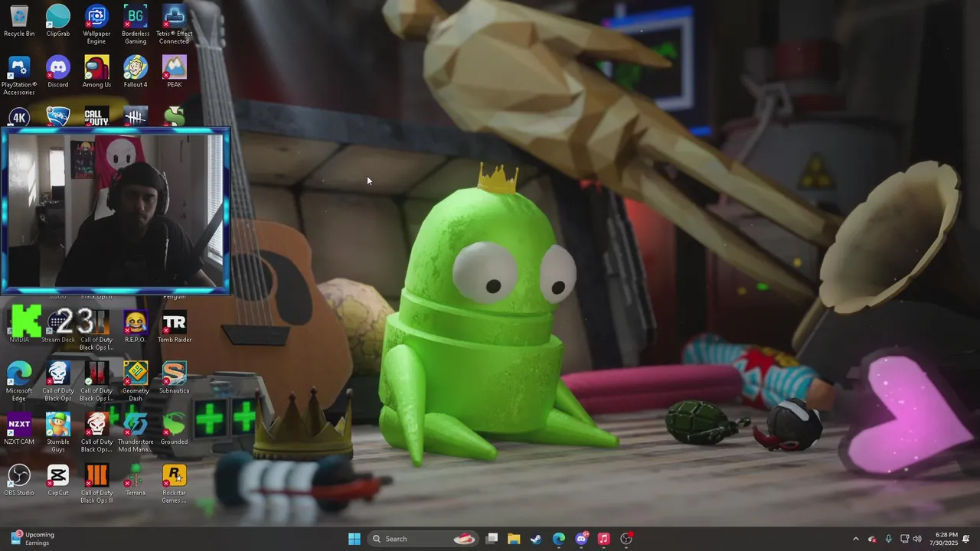Screen dimensions: 980x551
Task: Open OBS from the taskbar
Action: pos(626,539)
